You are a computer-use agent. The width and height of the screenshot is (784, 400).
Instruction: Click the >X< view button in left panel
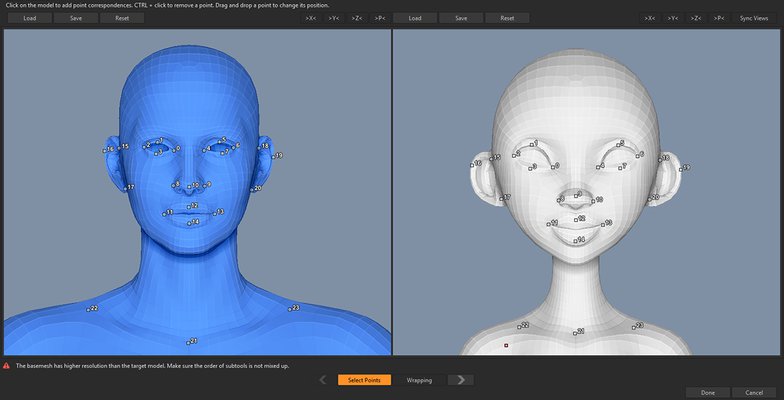312,18
